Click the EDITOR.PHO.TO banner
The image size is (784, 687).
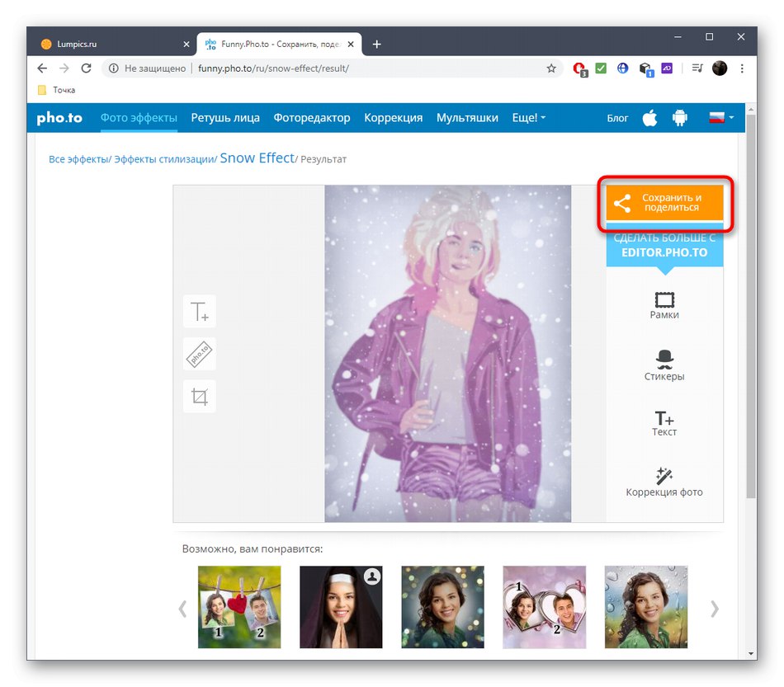(x=664, y=245)
